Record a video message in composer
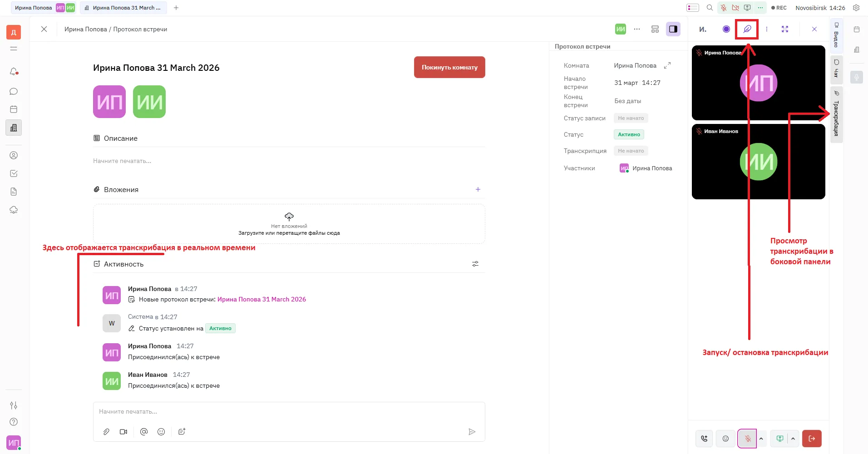The width and height of the screenshot is (868, 454). (x=123, y=432)
